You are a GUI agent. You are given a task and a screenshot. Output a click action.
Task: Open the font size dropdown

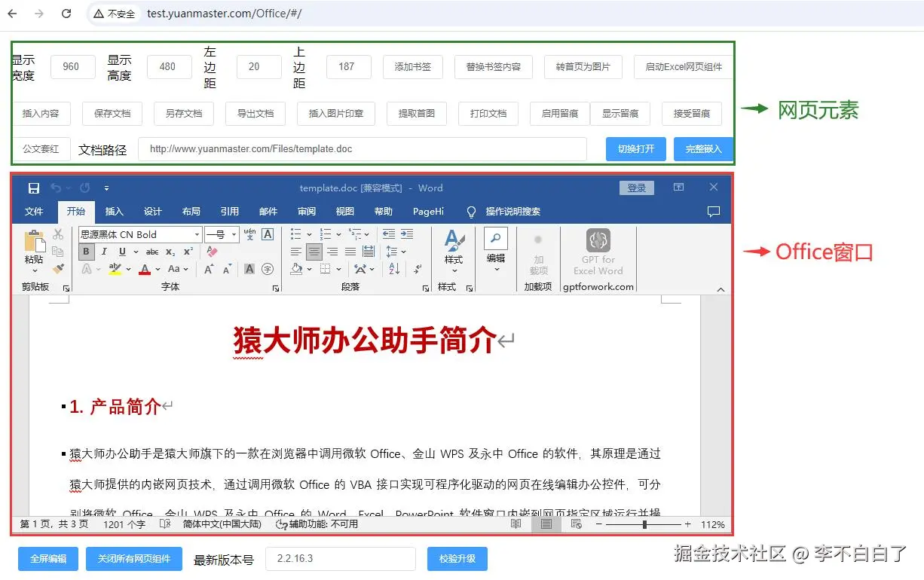click(234, 234)
